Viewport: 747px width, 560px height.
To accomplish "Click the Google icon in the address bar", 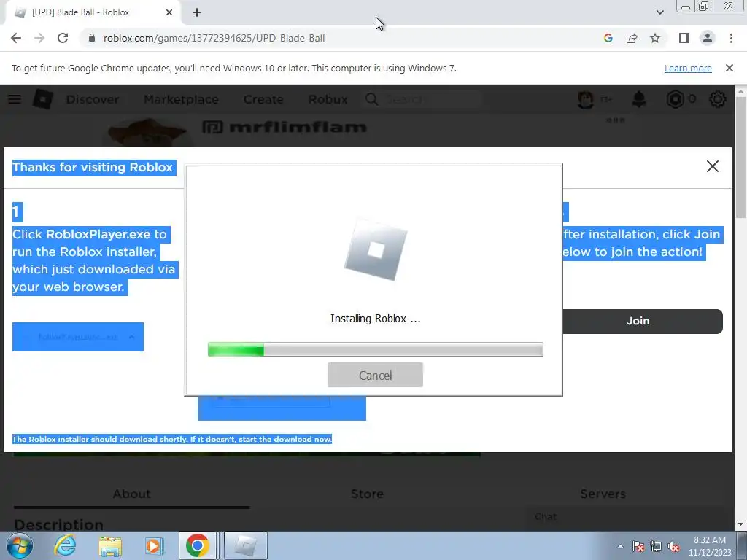I will click(608, 38).
